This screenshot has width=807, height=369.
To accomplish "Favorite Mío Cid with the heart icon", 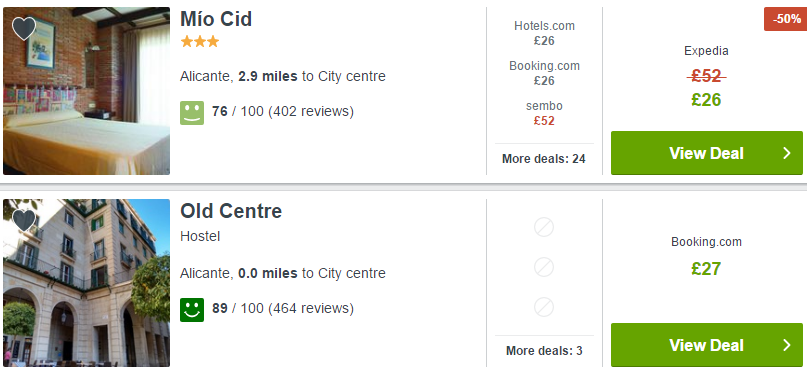I will [x=24, y=28].
